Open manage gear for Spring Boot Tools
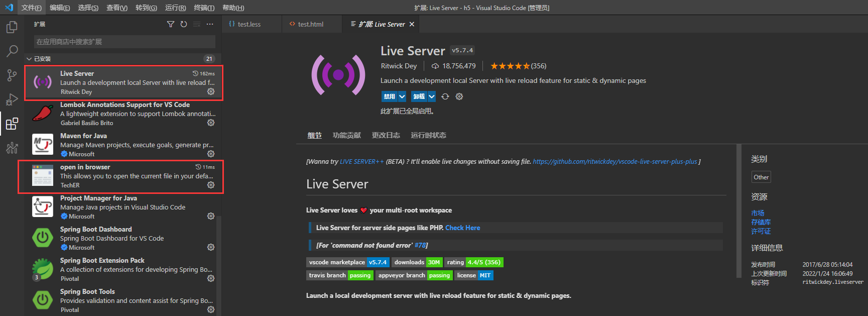The height and width of the screenshot is (316, 868). (x=211, y=309)
